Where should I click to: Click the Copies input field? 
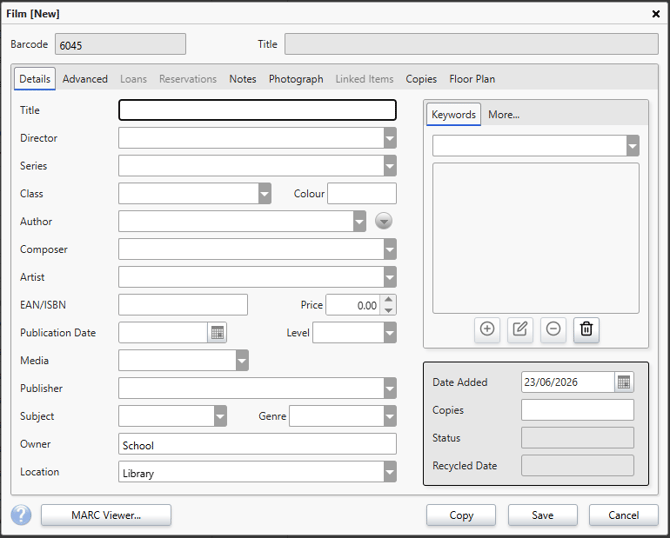pyautogui.click(x=577, y=410)
